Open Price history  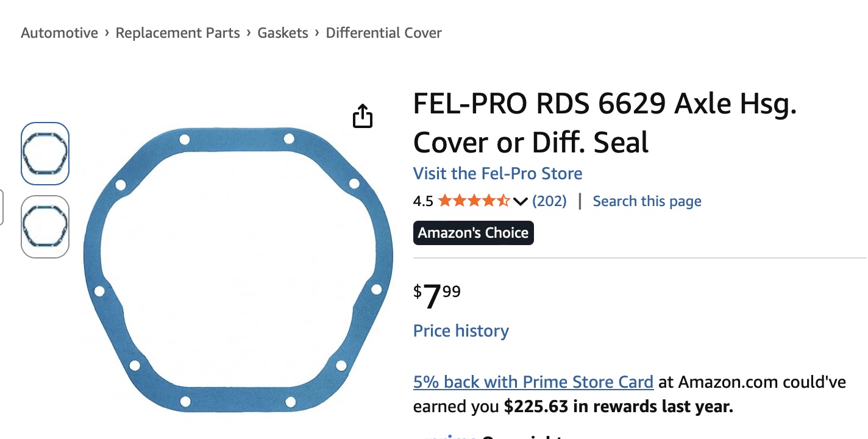point(461,330)
